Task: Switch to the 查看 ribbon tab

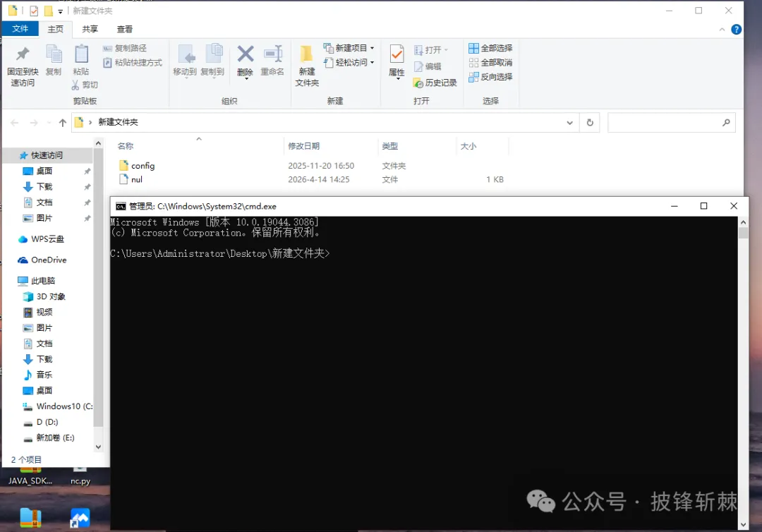Action: point(125,29)
